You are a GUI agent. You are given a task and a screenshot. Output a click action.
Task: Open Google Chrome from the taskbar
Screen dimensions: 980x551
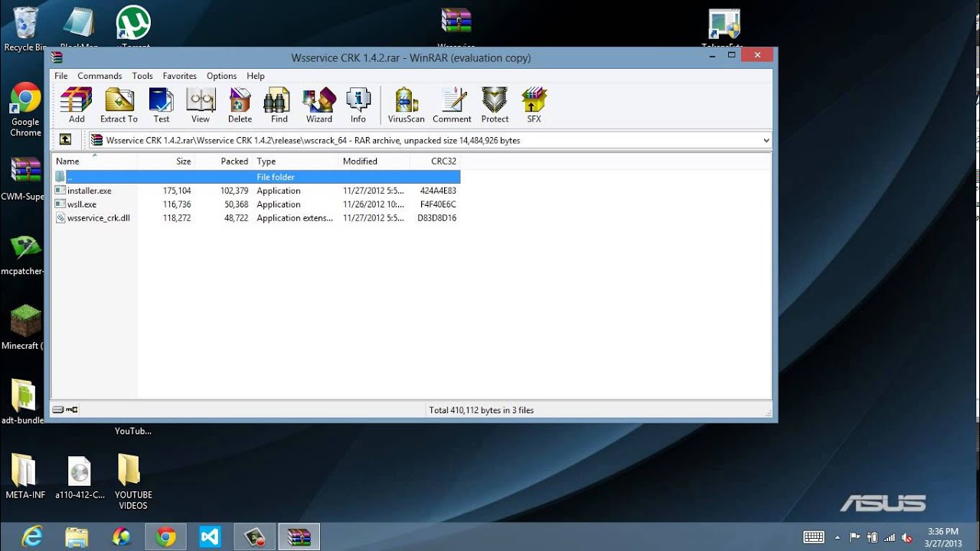coord(165,537)
